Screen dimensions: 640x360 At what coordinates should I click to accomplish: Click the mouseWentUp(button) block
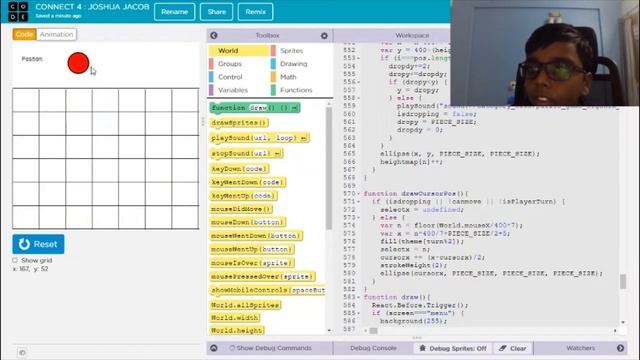252,249
